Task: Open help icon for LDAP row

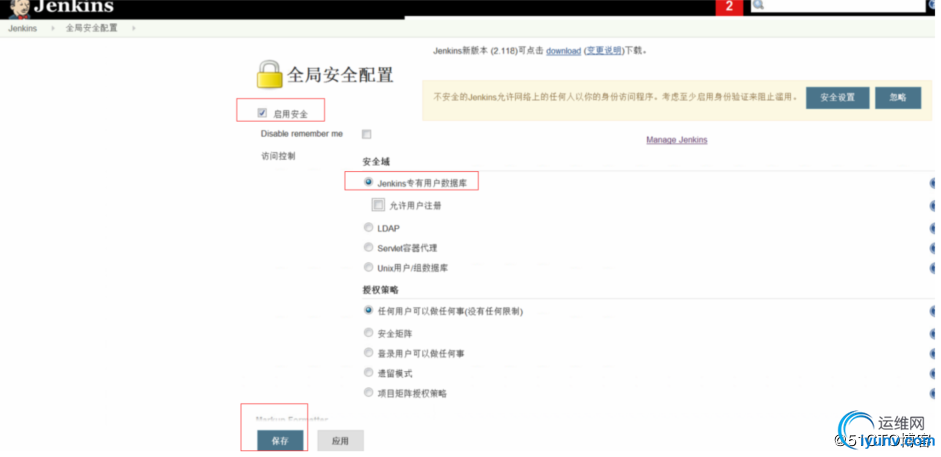Action: click(934, 228)
